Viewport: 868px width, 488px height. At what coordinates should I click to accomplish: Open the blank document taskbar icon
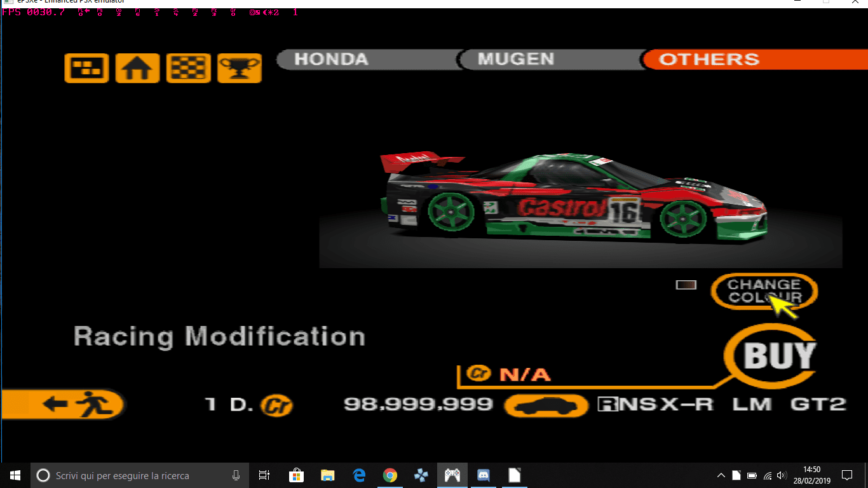click(x=515, y=475)
